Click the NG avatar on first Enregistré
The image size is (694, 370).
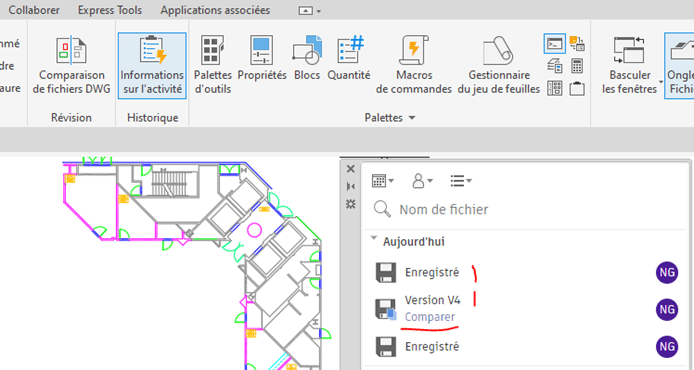pos(667,272)
